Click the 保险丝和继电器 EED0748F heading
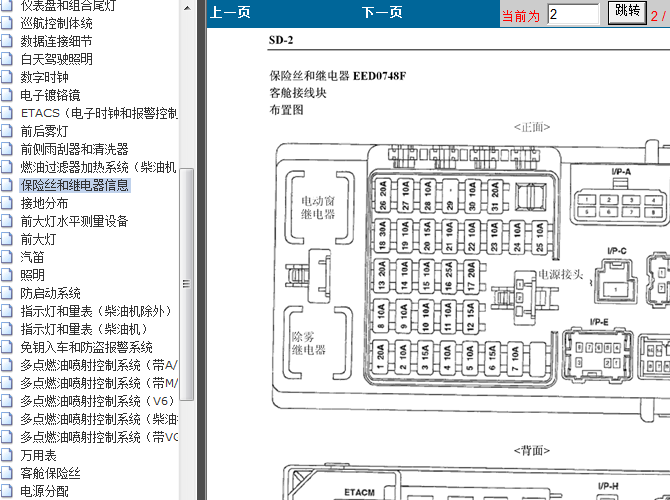Image resolution: width=670 pixels, height=500 pixels. tap(338, 76)
